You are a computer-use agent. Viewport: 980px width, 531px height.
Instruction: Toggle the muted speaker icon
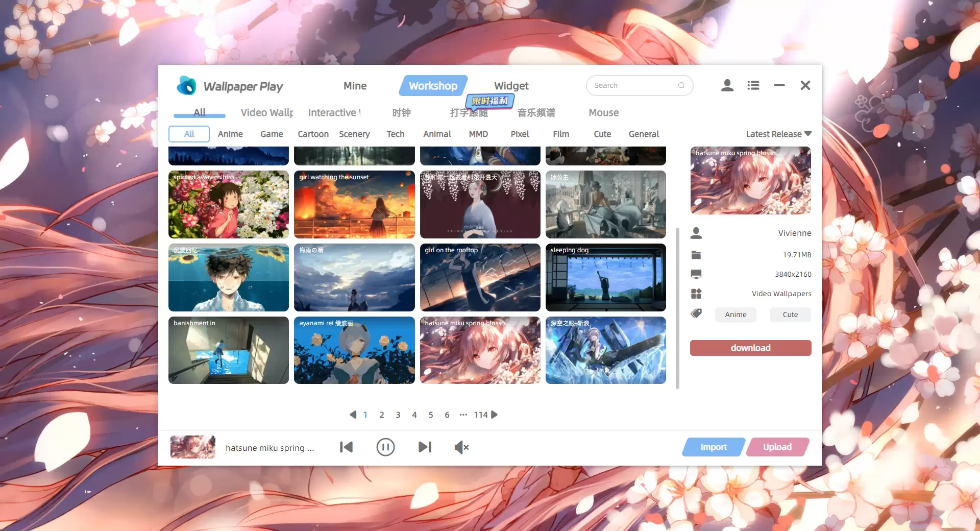pyautogui.click(x=461, y=447)
